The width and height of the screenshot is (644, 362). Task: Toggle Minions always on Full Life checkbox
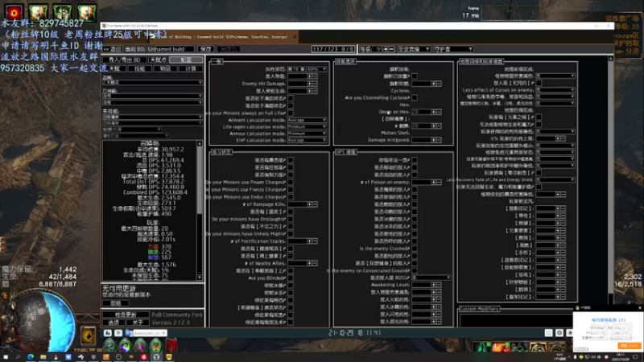(x=291, y=113)
